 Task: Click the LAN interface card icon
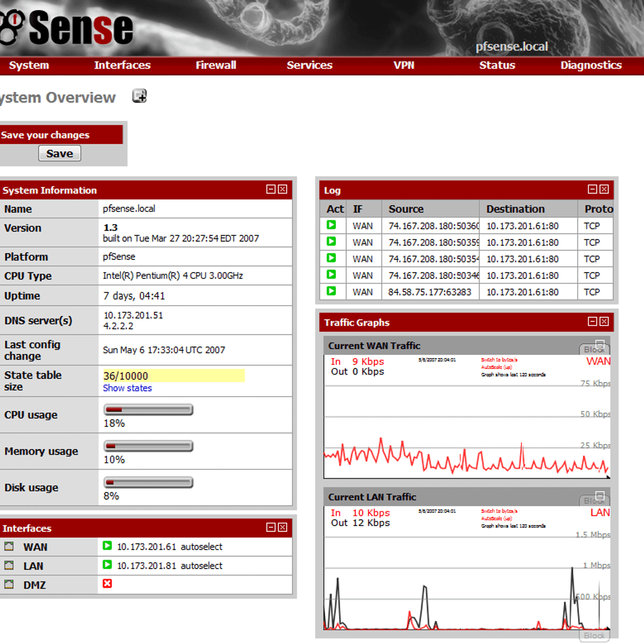(9, 565)
